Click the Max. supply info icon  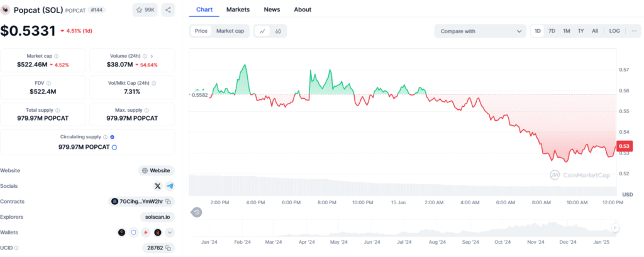tap(147, 110)
